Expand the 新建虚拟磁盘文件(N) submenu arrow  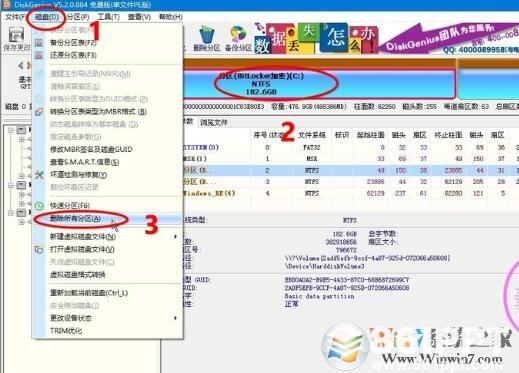click(x=175, y=237)
